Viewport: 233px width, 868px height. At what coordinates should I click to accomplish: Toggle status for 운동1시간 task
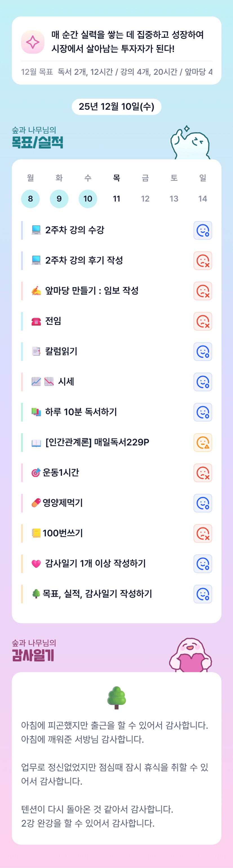203,473
